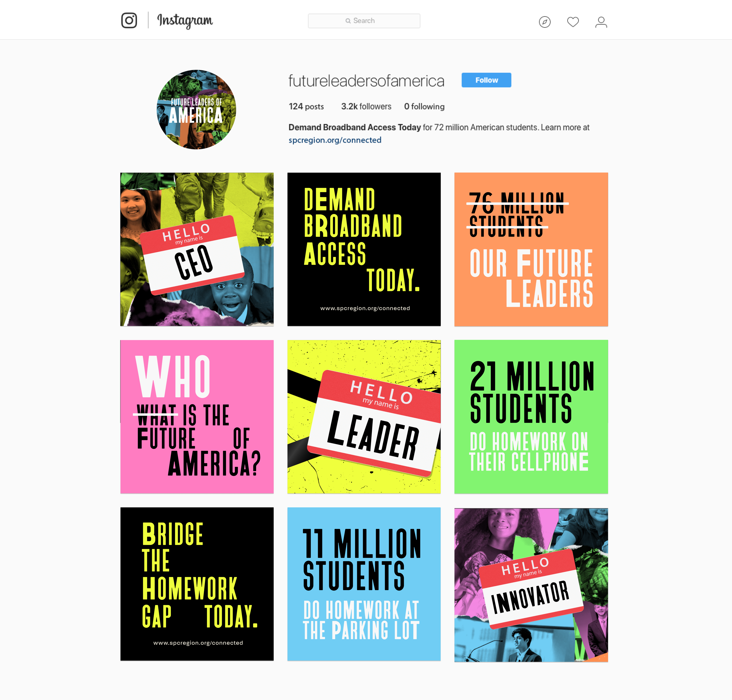Screen dimensions: 732x700
Task: Open the orange Our Future Leaders post
Action: 531,249
